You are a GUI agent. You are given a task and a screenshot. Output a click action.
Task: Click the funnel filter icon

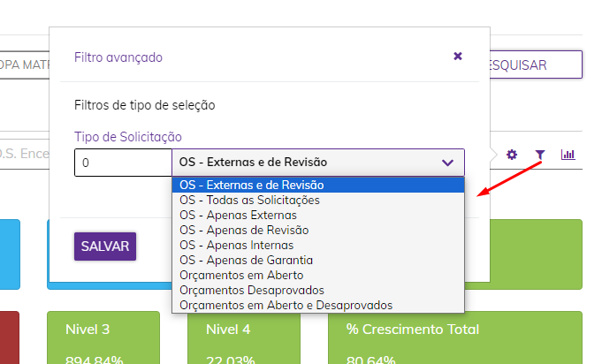pos(539,155)
